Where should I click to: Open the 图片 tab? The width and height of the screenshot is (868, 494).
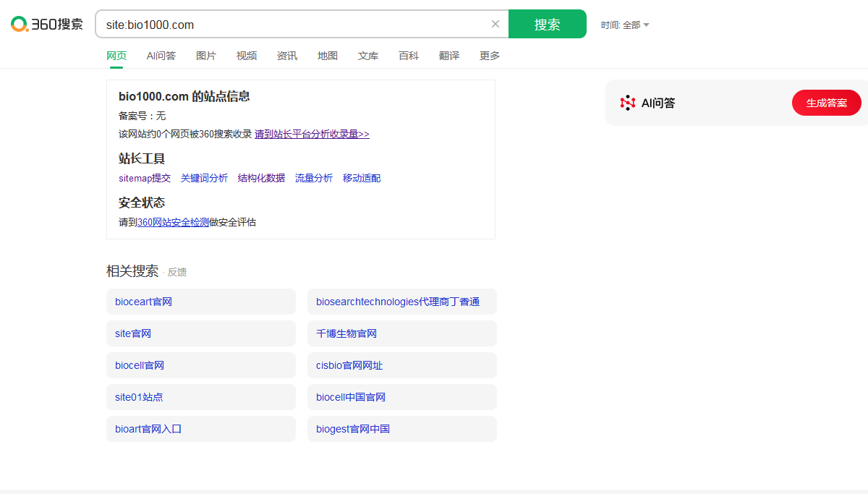pos(206,56)
